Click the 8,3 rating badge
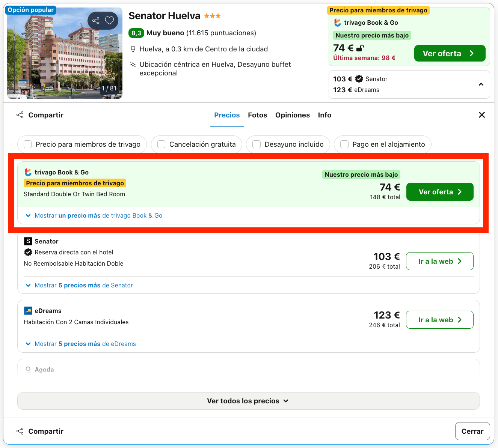The height and width of the screenshot is (448, 498). tap(136, 33)
